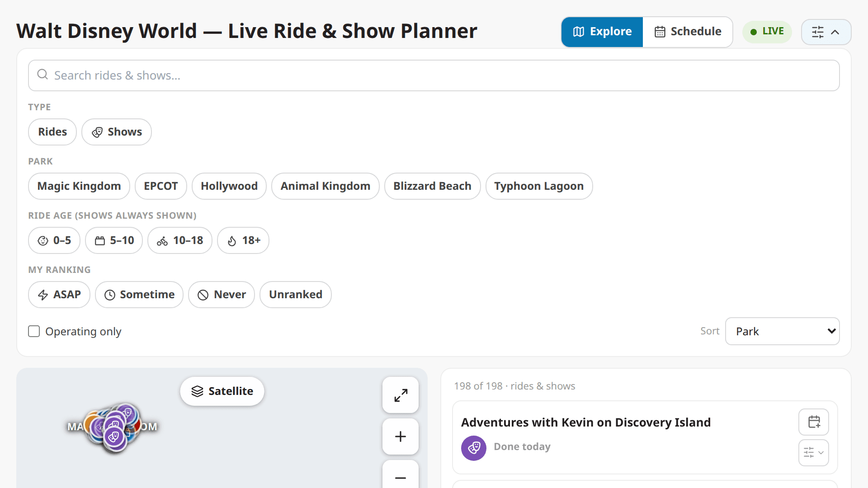
Task: Filter by Hollywood park
Action: (229, 186)
